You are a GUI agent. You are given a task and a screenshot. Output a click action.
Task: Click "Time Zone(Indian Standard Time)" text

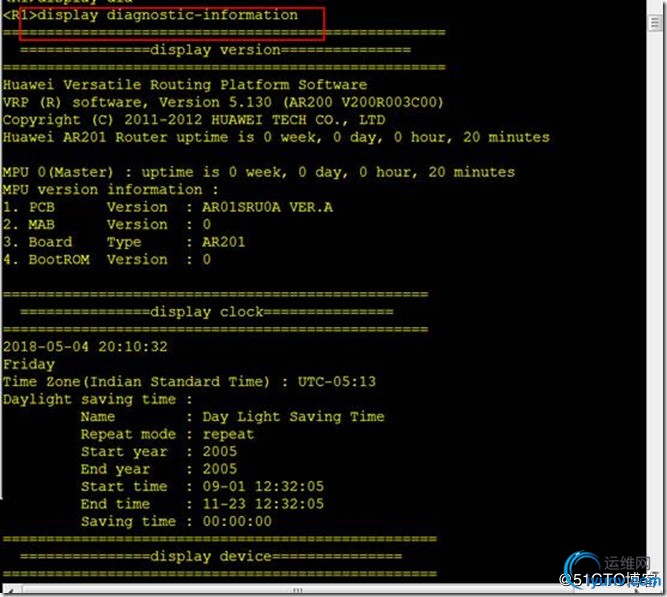[137, 382]
